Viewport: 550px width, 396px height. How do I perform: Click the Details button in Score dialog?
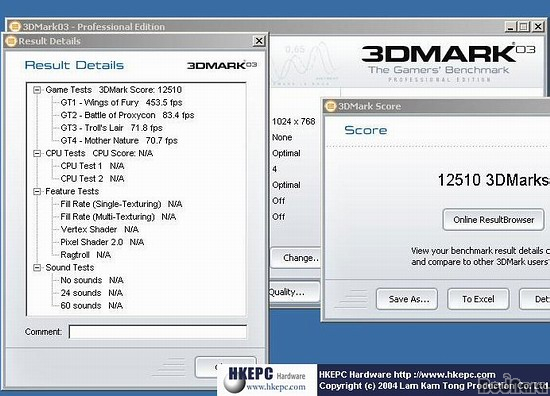click(535, 299)
